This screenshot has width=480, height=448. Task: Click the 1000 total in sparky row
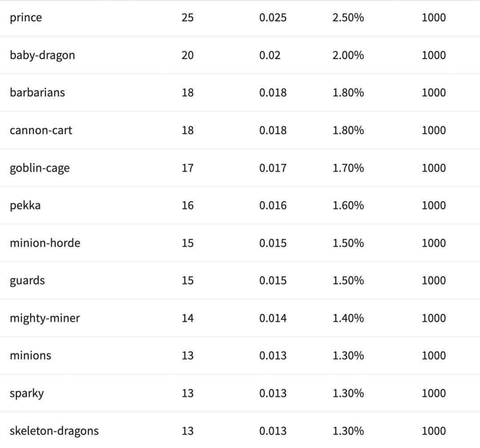click(434, 393)
